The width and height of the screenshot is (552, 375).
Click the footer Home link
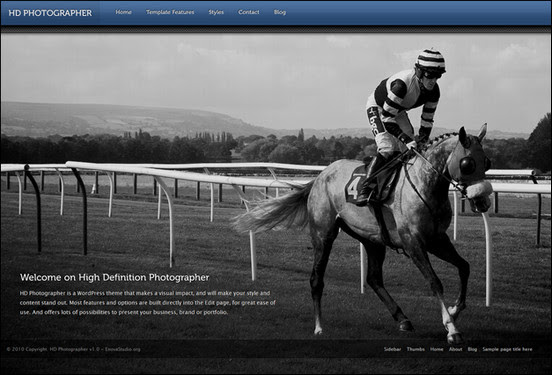click(x=437, y=349)
